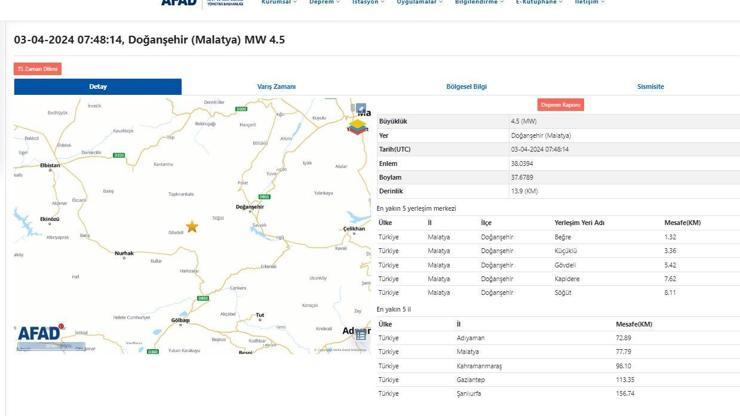Open the legend table icon on the map
The image size is (740, 416).
pos(361,335)
